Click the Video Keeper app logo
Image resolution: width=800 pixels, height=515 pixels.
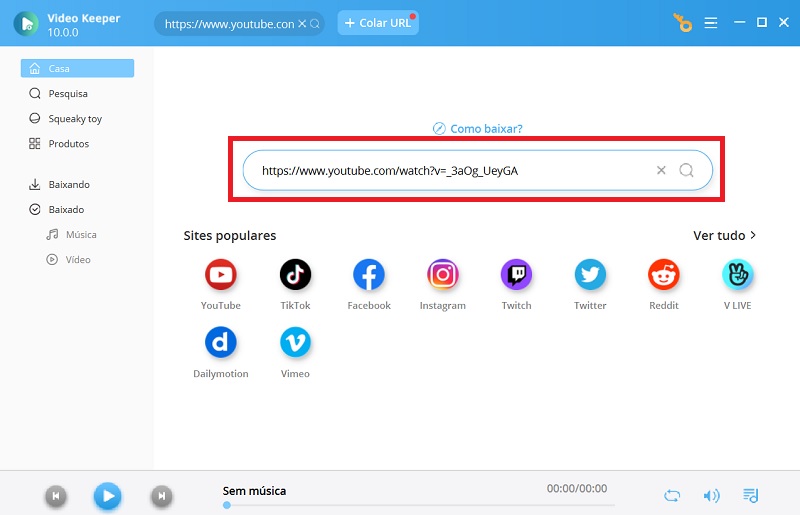click(x=26, y=23)
